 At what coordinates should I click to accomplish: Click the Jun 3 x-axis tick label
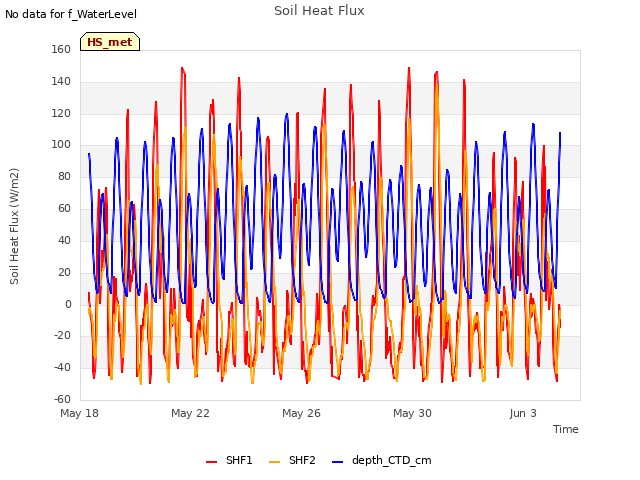point(523,413)
